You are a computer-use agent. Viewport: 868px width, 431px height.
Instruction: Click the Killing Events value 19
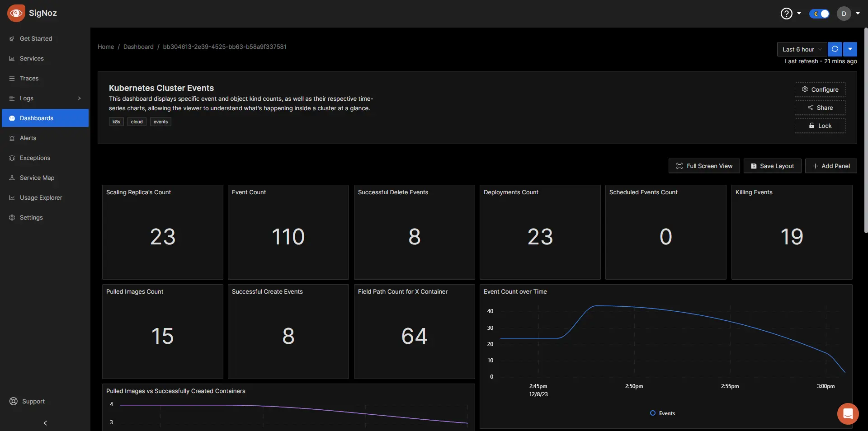pyautogui.click(x=792, y=237)
